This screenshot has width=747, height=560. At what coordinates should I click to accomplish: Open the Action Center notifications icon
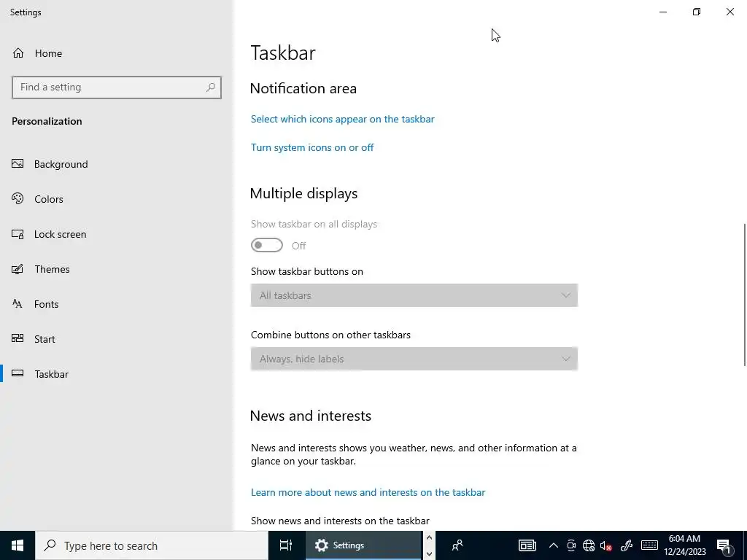[724, 545]
